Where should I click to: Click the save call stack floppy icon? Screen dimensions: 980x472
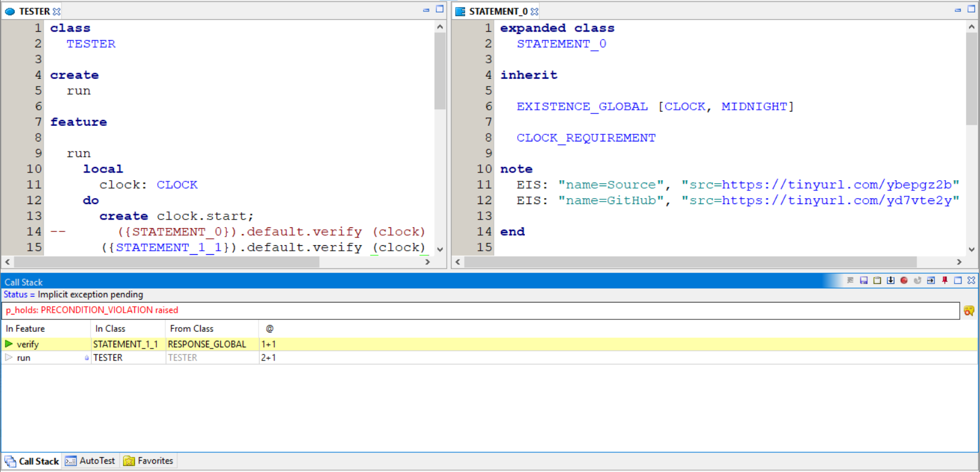point(864,280)
